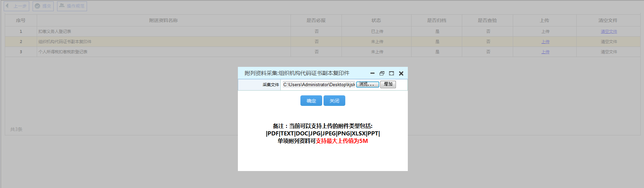Close the 附列资料采集 dialog with the X

(401, 73)
